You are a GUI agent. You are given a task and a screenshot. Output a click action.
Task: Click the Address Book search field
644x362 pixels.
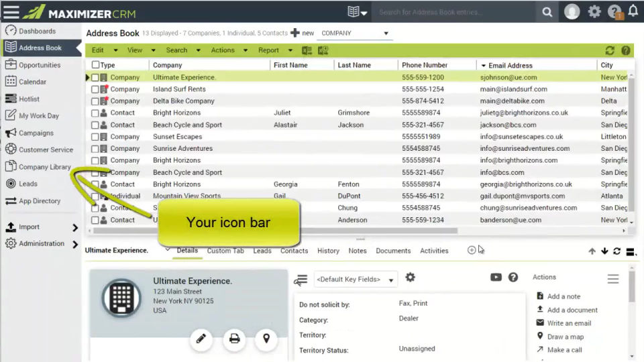coord(455,12)
